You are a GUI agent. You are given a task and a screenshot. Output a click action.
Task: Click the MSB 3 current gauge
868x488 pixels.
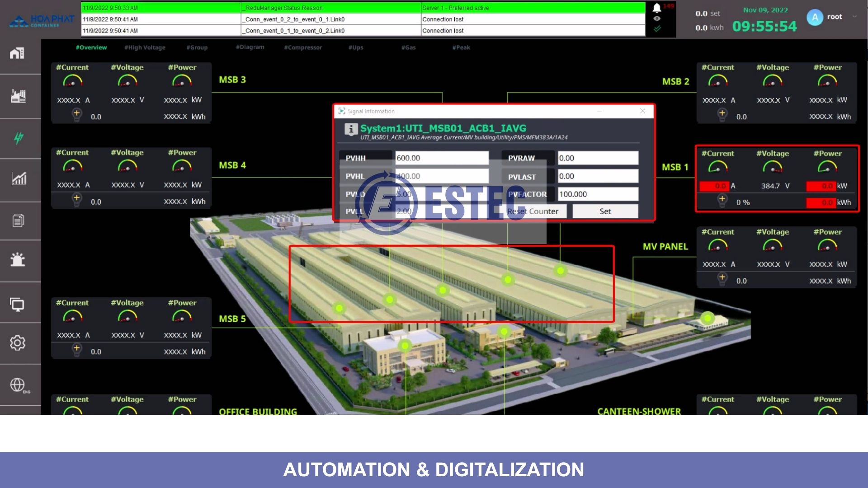(x=72, y=81)
